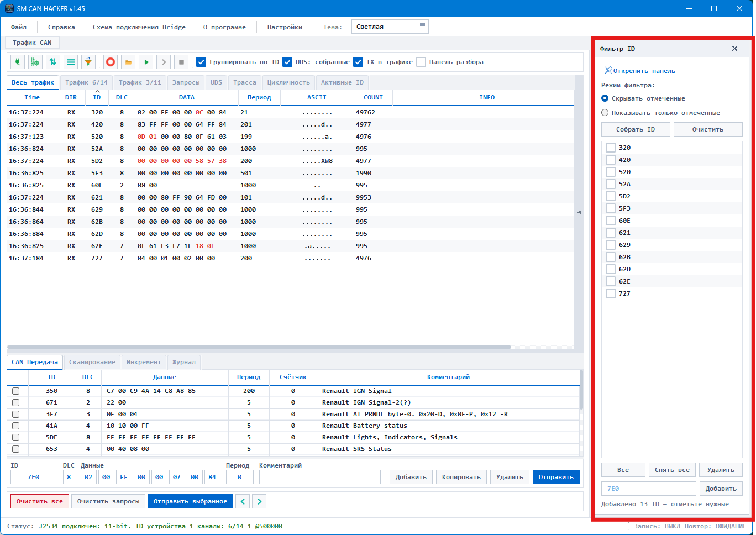
Task: Click the 'Собрать ID' button
Action: point(636,129)
